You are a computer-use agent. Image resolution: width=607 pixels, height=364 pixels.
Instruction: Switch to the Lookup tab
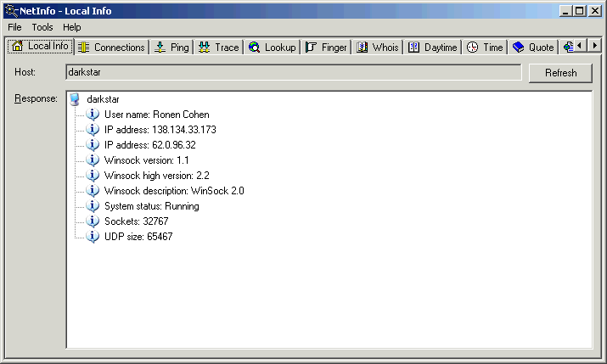(x=273, y=48)
